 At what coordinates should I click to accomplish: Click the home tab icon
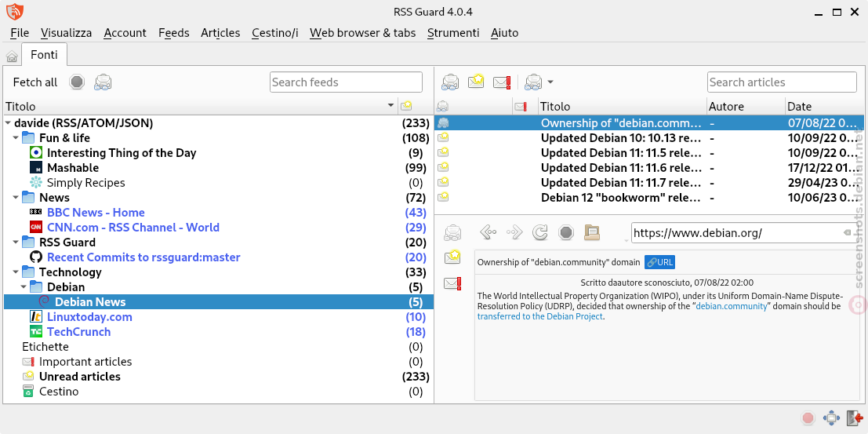pos(12,56)
